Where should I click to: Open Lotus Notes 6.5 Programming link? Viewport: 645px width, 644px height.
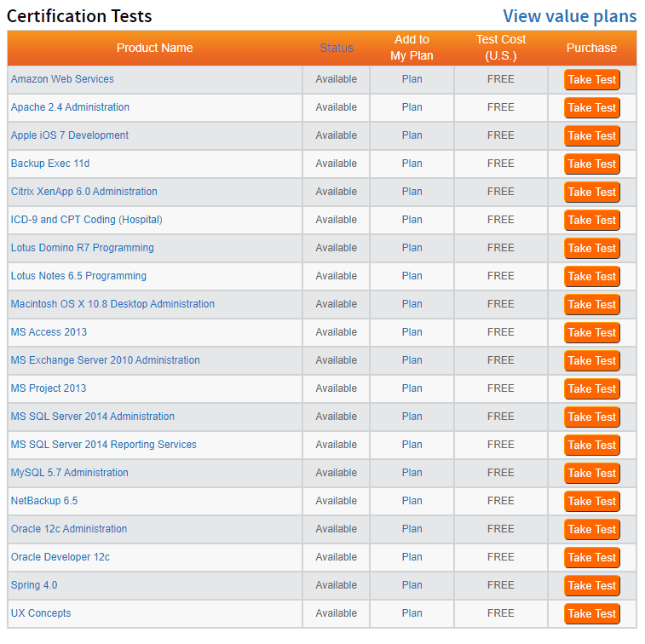pyautogui.click(x=78, y=275)
